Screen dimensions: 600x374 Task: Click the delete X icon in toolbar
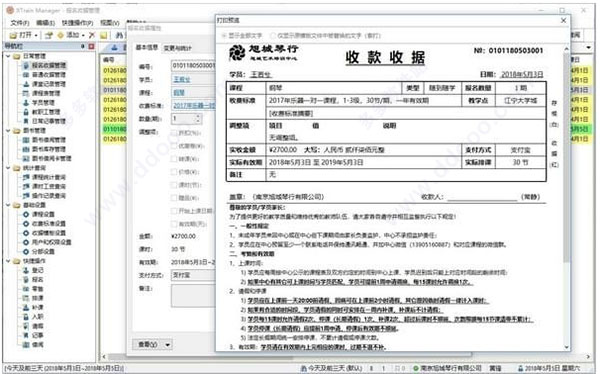pyautogui.click(x=92, y=35)
